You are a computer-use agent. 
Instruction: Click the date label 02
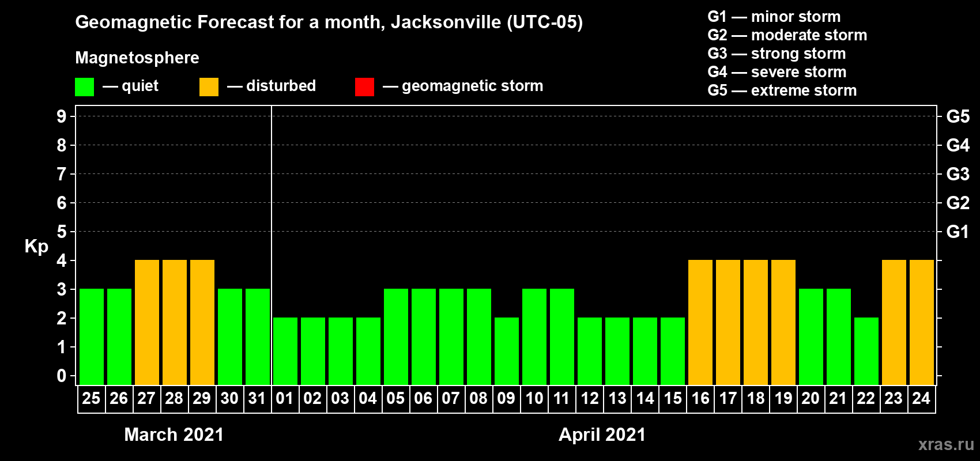pyautogui.click(x=312, y=398)
